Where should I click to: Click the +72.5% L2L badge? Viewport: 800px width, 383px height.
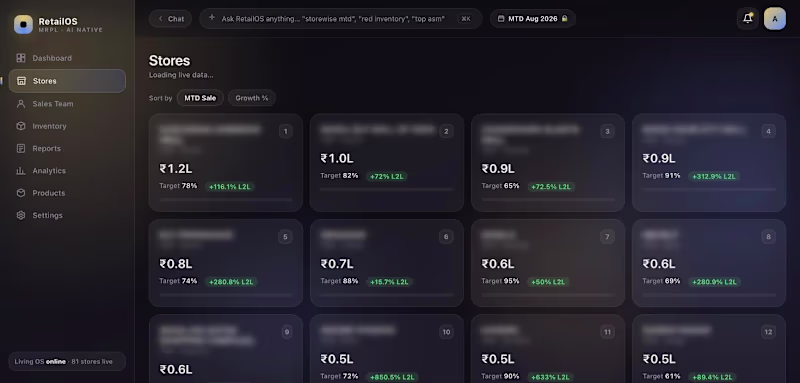(551, 187)
